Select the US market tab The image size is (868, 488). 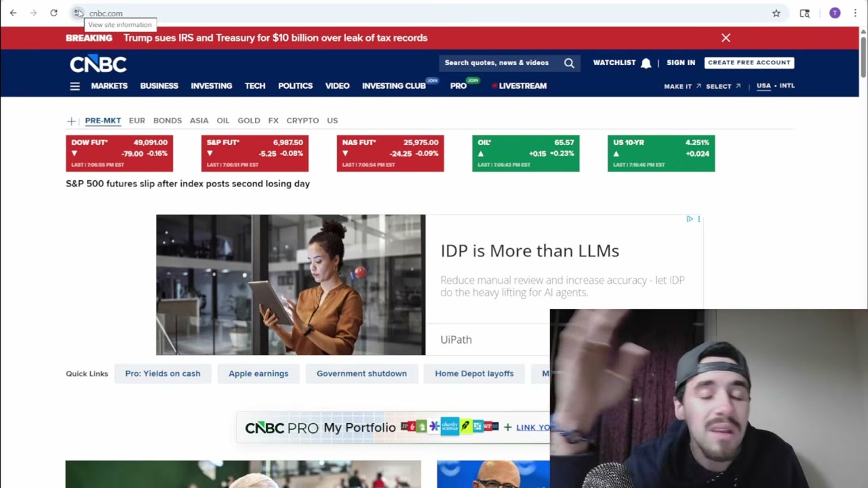pos(332,121)
